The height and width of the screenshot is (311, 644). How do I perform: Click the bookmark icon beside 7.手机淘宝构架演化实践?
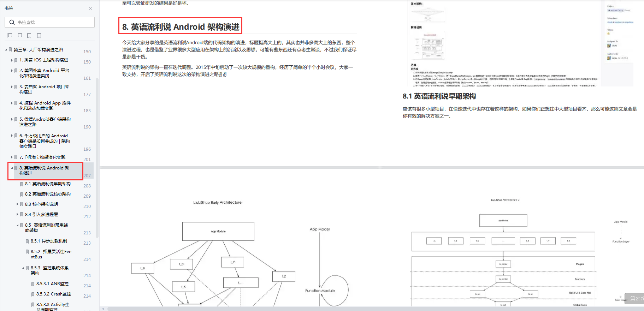click(x=16, y=157)
